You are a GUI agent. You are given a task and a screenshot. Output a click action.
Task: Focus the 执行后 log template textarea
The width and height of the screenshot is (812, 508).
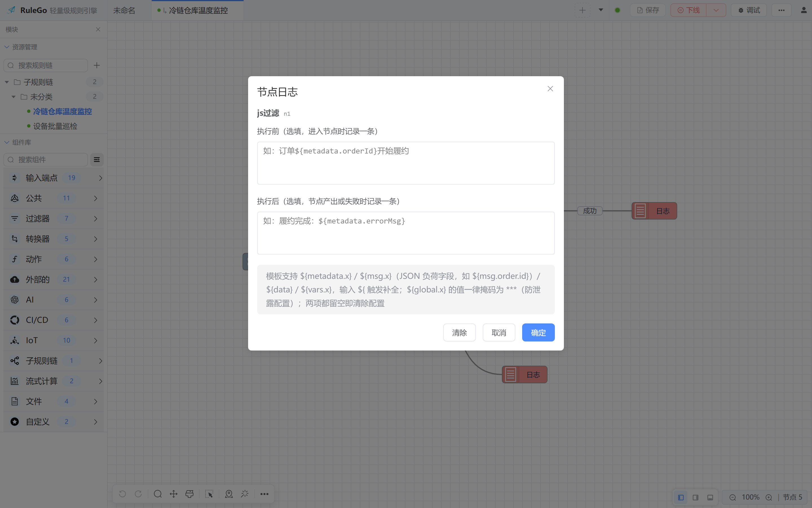point(406,233)
